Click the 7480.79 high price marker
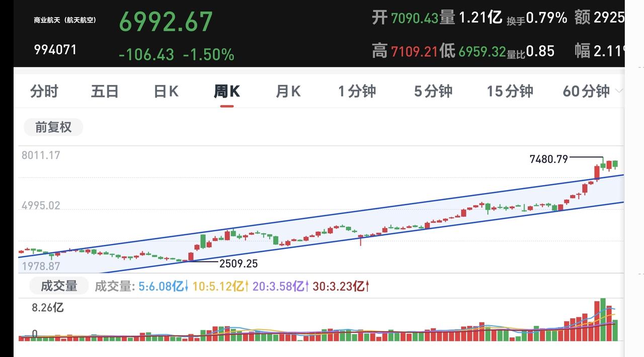The height and width of the screenshot is (357, 644). [548, 159]
